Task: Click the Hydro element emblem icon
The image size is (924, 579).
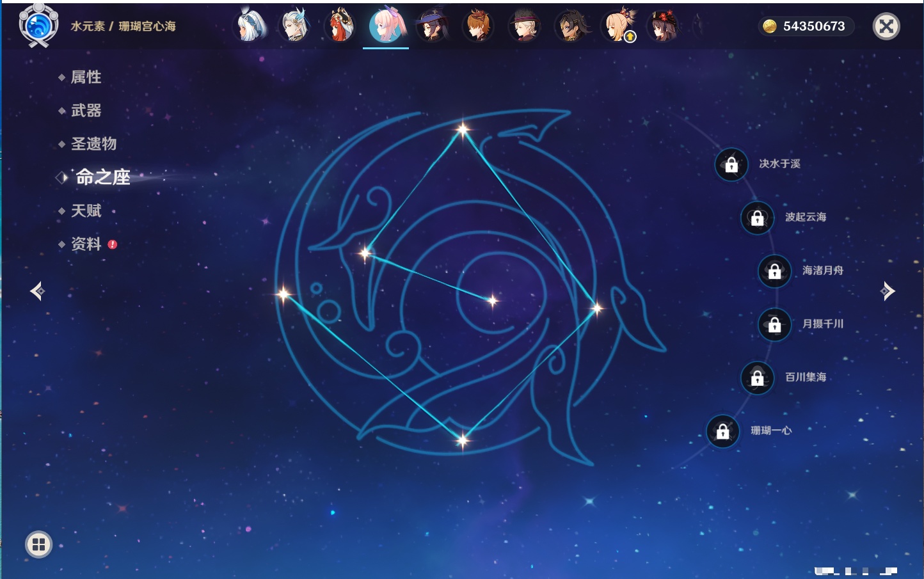Action: tap(38, 26)
